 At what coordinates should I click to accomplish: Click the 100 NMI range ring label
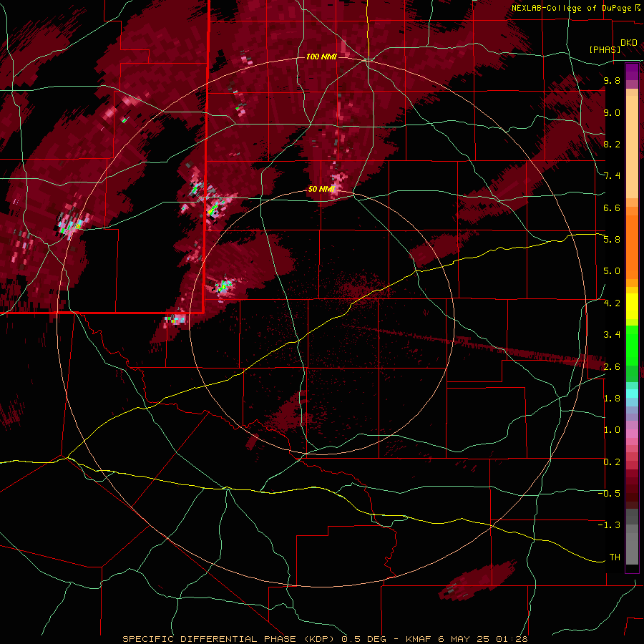pyautogui.click(x=321, y=57)
